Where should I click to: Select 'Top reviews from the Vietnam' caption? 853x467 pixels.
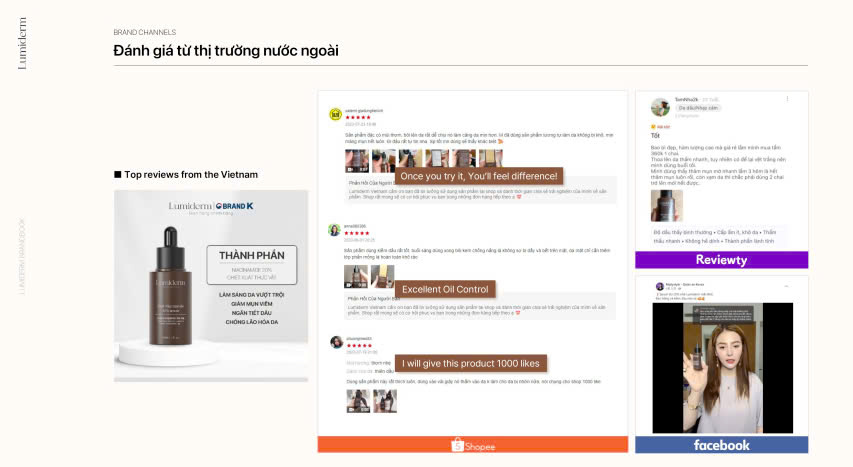pyautogui.click(x=191, y=175)
